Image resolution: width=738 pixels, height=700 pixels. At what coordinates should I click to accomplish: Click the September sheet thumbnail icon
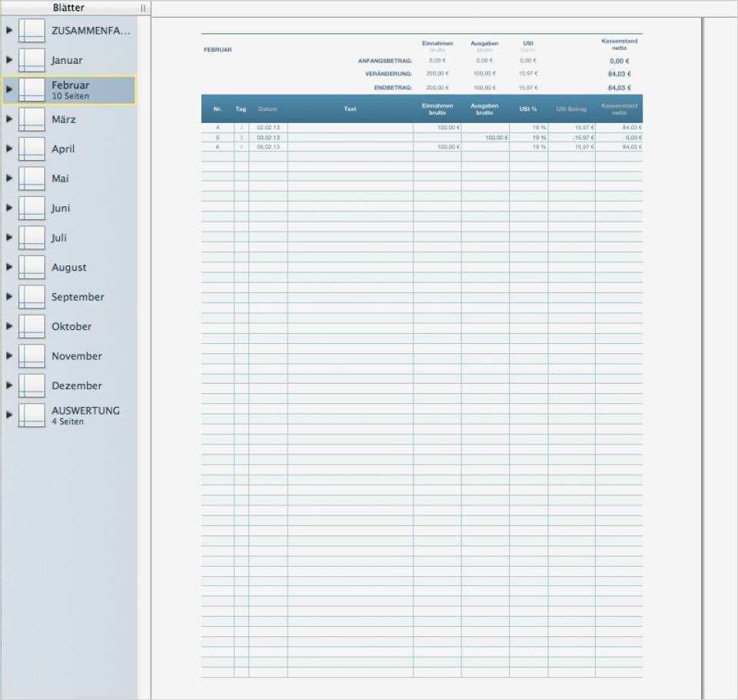pyautogui.click(x=32, y=296)
